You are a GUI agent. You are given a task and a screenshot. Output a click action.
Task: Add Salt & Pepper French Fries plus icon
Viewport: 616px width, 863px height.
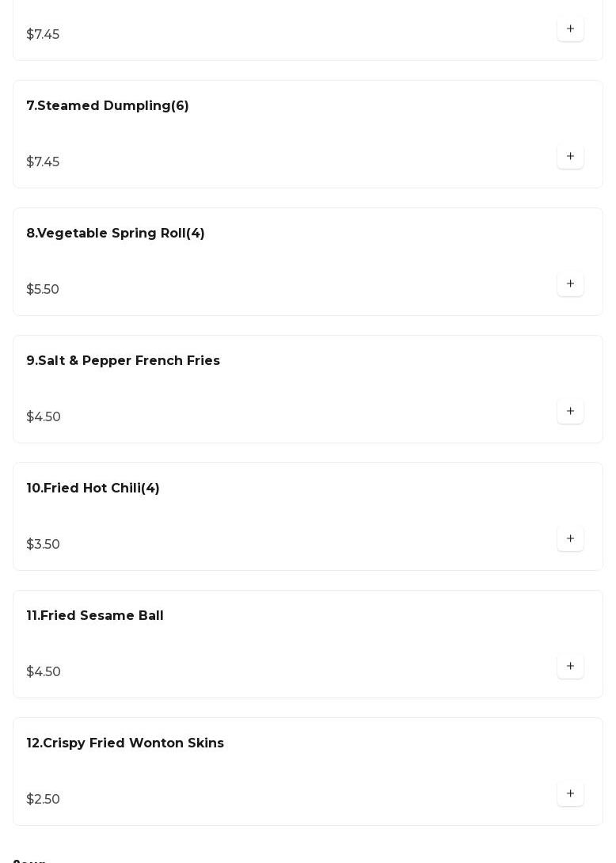click(570, 412)
